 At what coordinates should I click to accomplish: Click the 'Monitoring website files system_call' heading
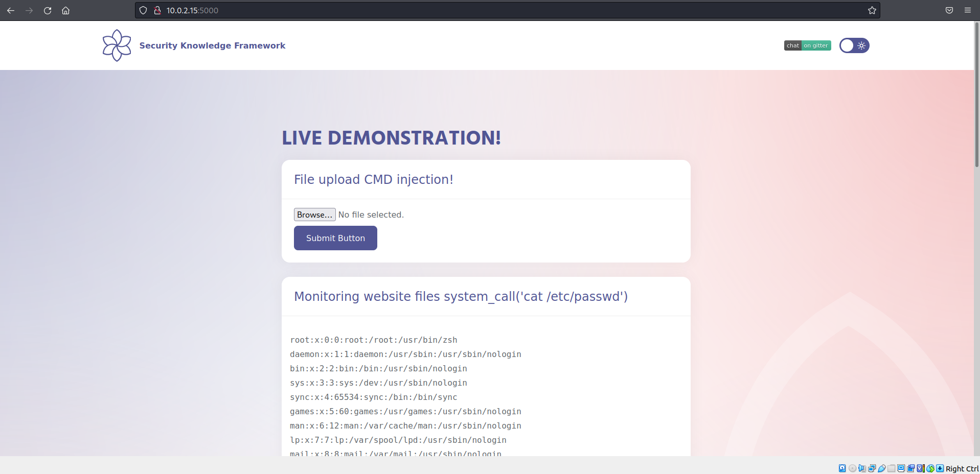[461, 296]
